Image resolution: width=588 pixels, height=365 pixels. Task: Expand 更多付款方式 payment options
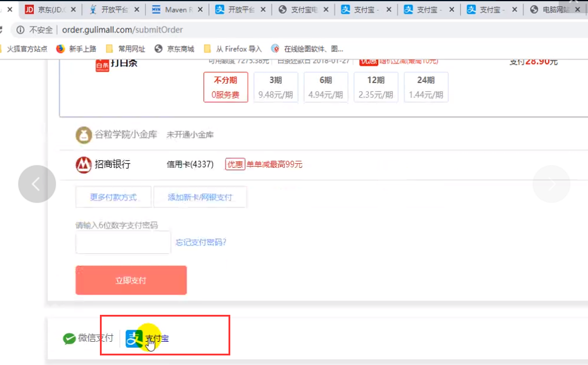click(114, 197)
